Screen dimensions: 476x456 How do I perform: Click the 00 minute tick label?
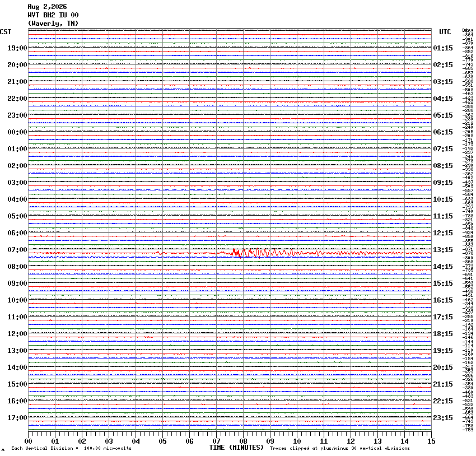point(28,441)
